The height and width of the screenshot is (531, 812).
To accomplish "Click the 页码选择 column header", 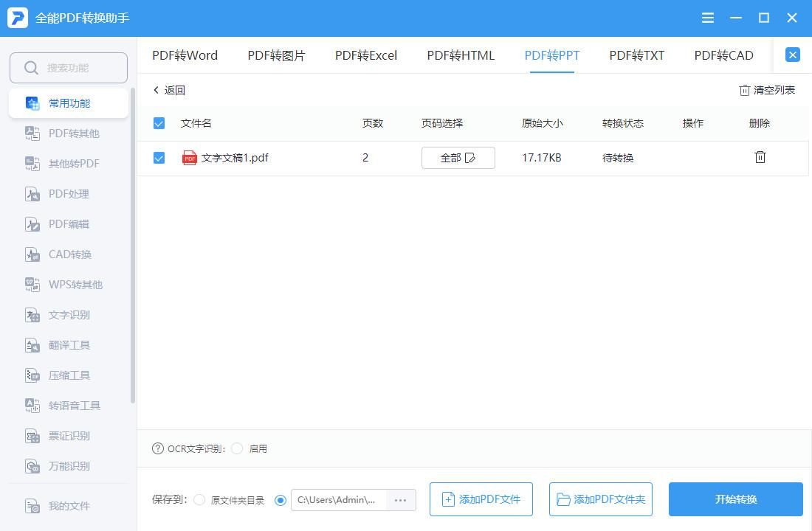I will tap(441, 123).
